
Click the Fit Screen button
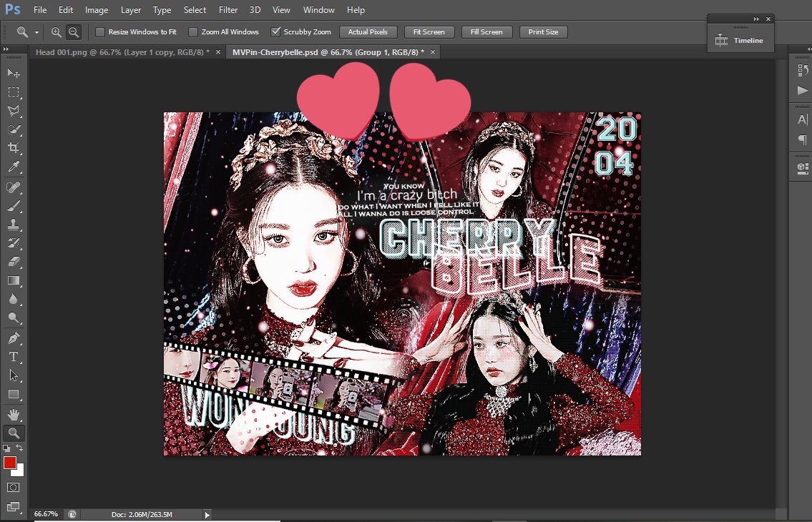click(x=429, y=32)
